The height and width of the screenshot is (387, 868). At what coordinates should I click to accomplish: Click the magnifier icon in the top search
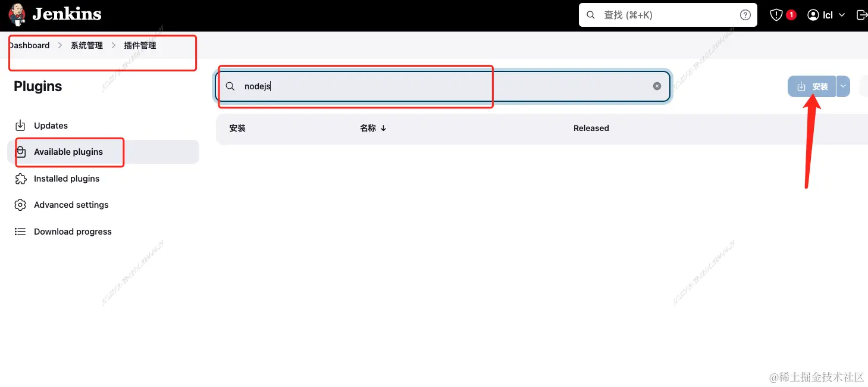tap(591, 15)
